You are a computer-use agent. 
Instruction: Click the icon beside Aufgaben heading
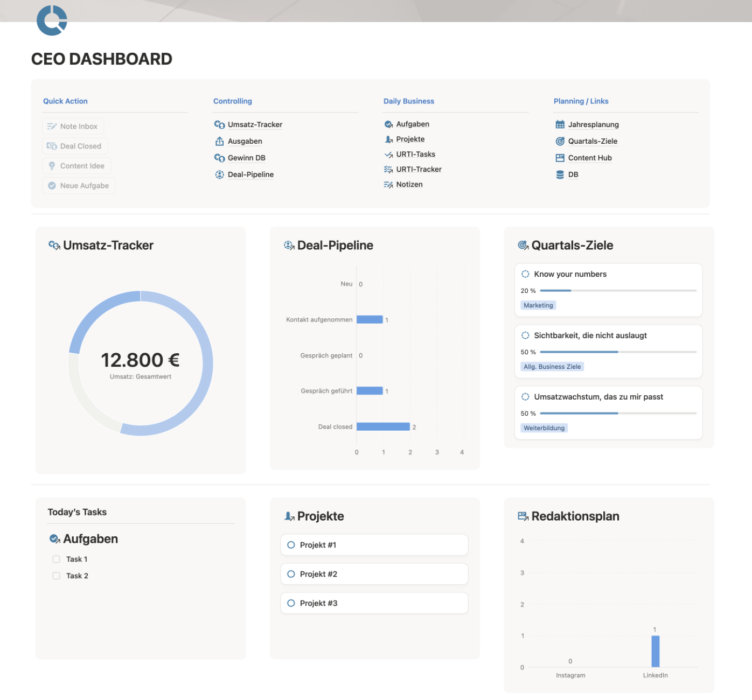[54, 539]
